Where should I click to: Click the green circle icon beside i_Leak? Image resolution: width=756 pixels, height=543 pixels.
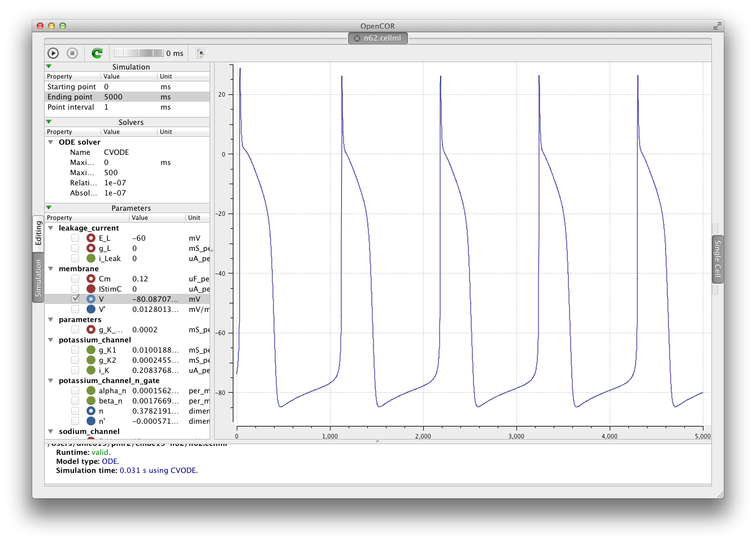(x=91, y=259)
